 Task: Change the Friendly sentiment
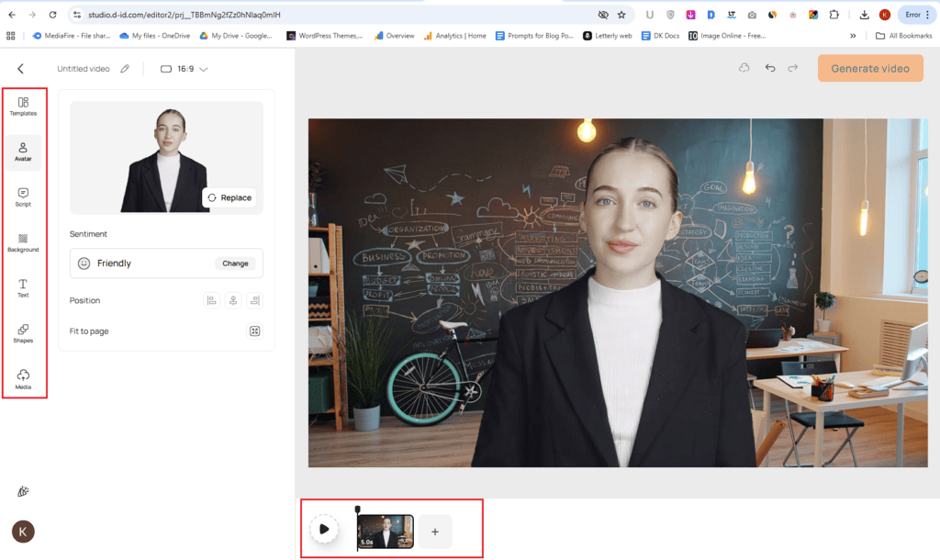point(235,263)
